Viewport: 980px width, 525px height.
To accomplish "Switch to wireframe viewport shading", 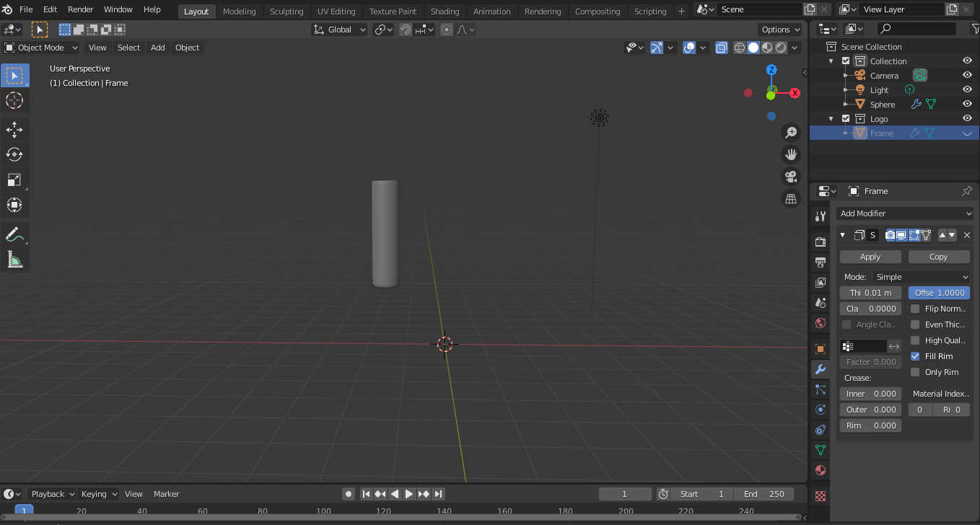I will [740, 48].
